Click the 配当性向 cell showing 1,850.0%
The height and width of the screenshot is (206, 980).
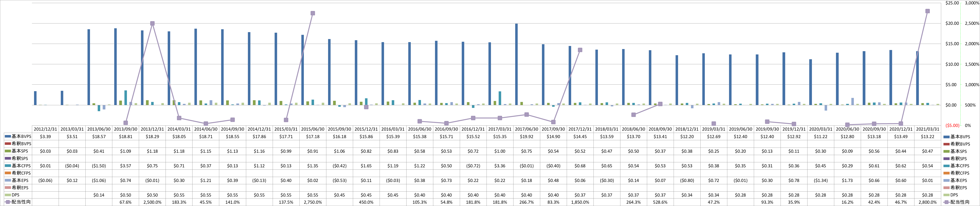pos(580,202)
